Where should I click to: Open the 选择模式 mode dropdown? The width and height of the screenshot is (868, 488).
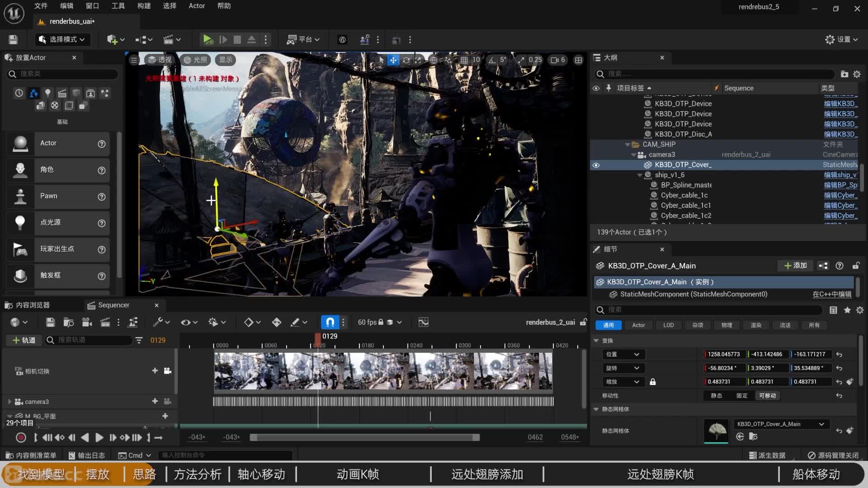point(62,40)
